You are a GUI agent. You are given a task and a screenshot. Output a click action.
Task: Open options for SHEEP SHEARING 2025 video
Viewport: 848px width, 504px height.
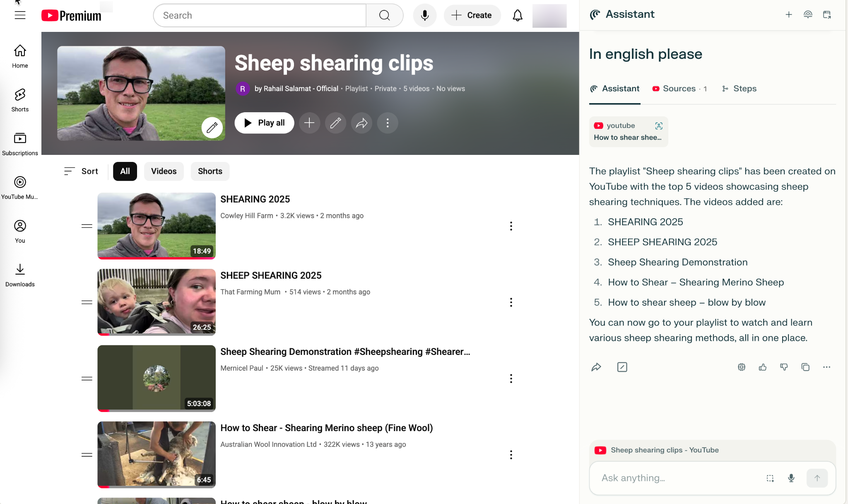[511, 302]
